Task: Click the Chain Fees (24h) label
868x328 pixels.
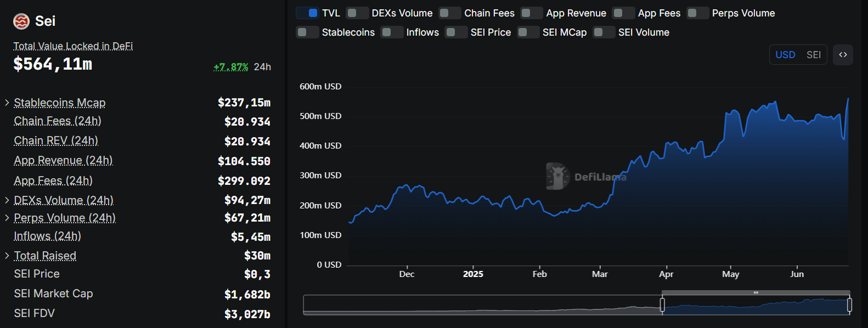Action: (x=58, y=121)
